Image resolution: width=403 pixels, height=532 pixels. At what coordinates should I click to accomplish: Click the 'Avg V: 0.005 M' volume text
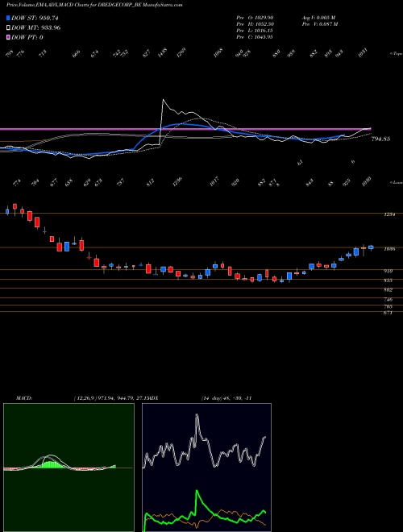pyautogui.click(x=318, y=17)
